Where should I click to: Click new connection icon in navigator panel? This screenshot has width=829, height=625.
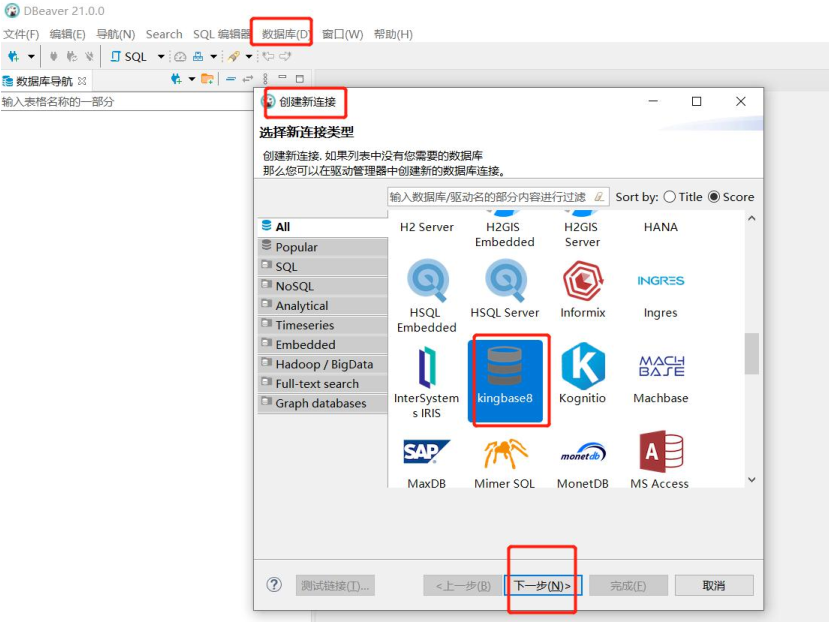pyautogui.click(x=176, y=79)
